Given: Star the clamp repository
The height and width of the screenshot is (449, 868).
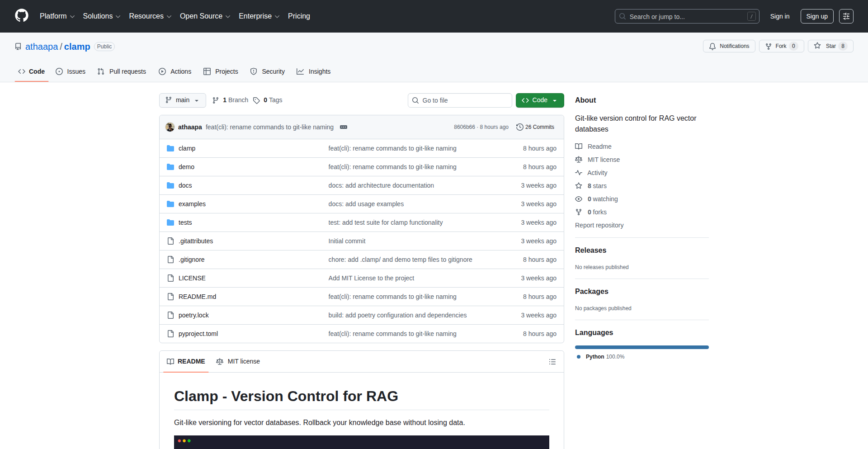Looking at the screenshot, I should (x=830, y=46).
